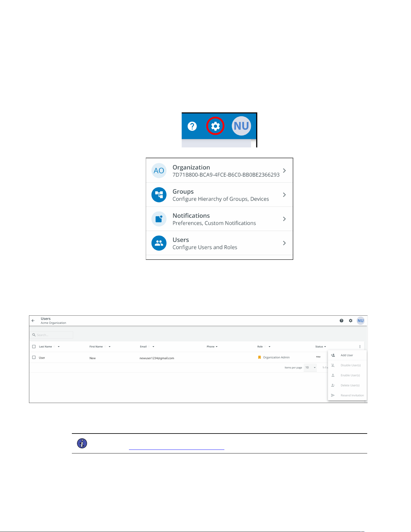Image resolution: width=411 pixels, height=532 pixels.
Task: Open the Last Name column dropdown arrow
Action: 59,347
